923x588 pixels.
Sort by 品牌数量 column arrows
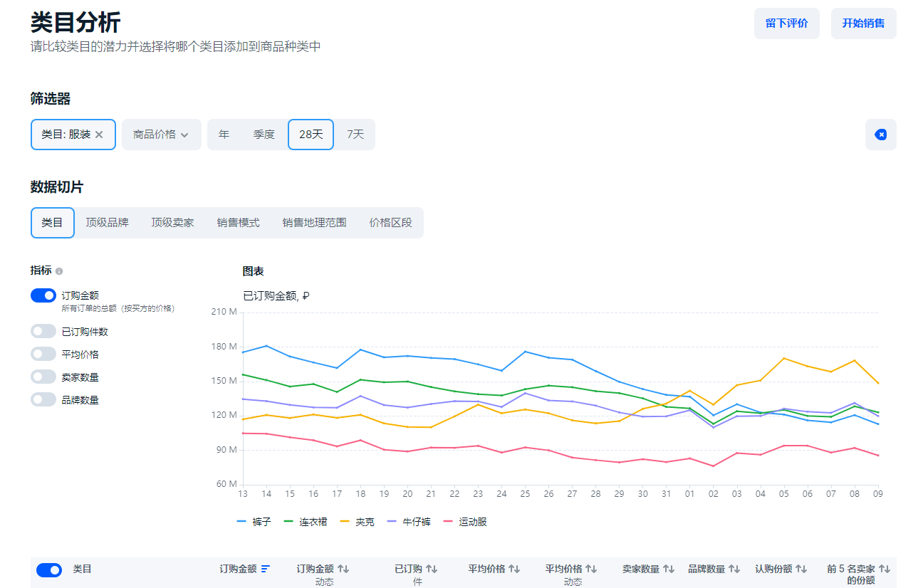[x=734, y=569]
